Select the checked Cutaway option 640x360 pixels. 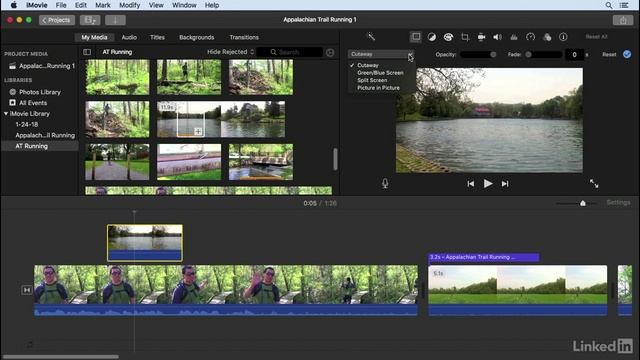point(368,65)
